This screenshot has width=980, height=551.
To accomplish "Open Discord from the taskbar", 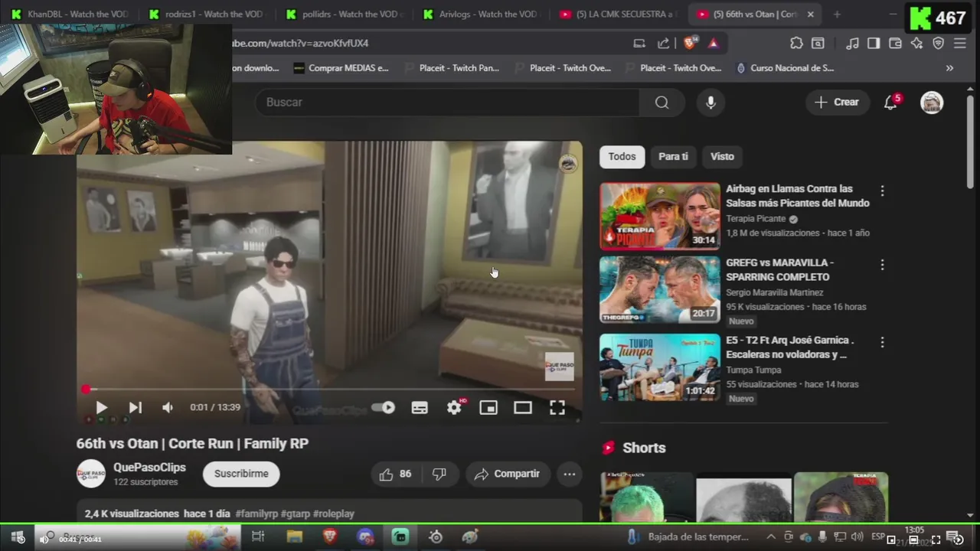I will 365,537.
